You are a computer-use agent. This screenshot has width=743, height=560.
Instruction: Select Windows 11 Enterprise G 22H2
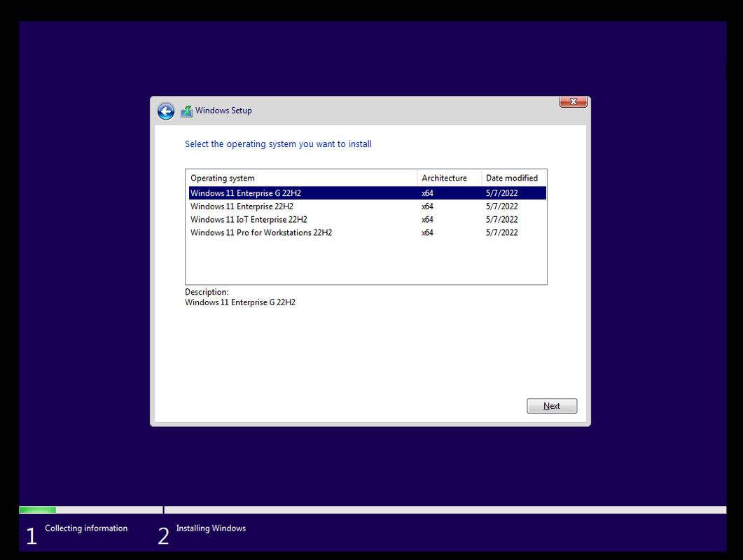point(367,192)
